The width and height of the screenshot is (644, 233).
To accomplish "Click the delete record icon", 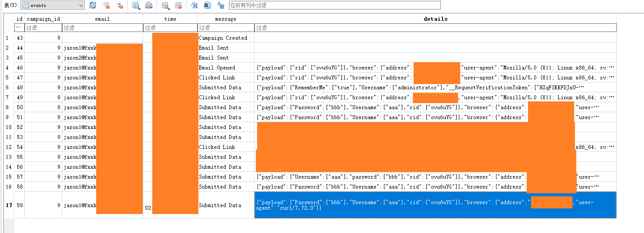I will (178, 5).
